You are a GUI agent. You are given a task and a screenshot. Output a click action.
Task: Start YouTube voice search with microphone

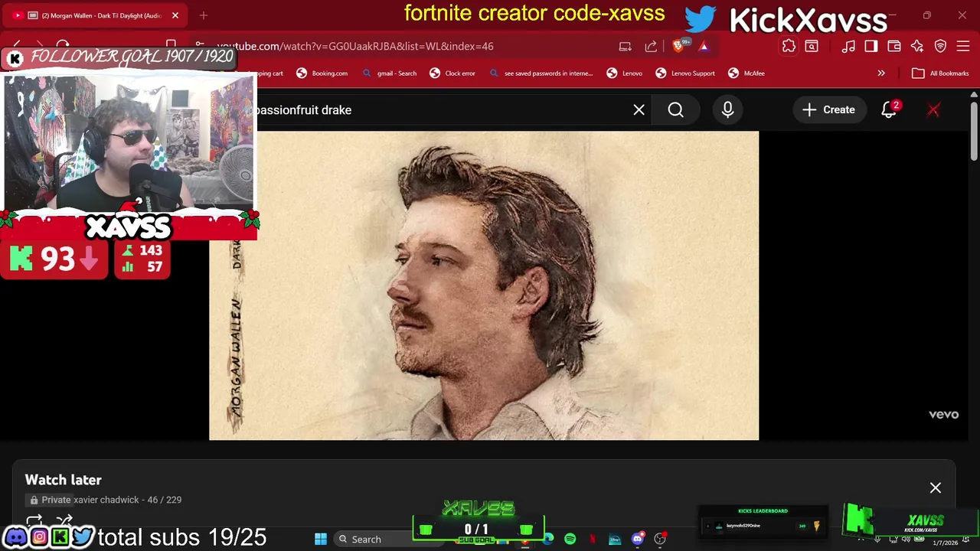(x=727, y=110)
